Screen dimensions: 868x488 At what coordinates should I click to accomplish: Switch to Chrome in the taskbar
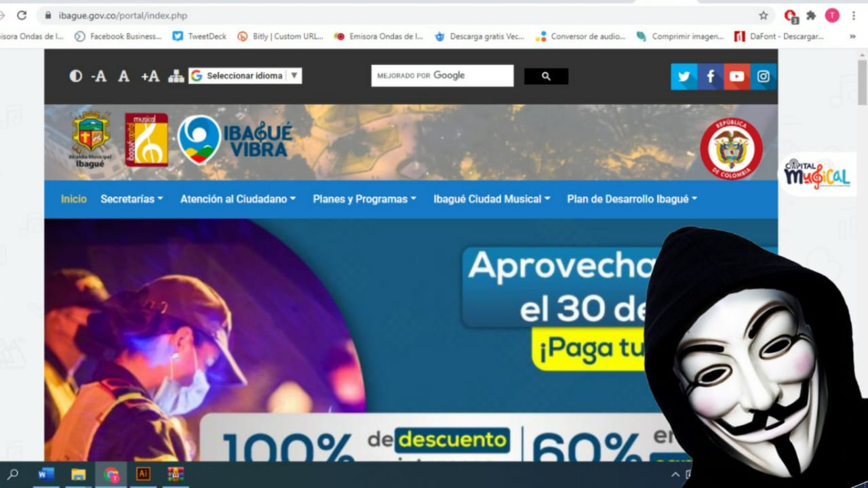pyautogui.click(x=111, y=474)
